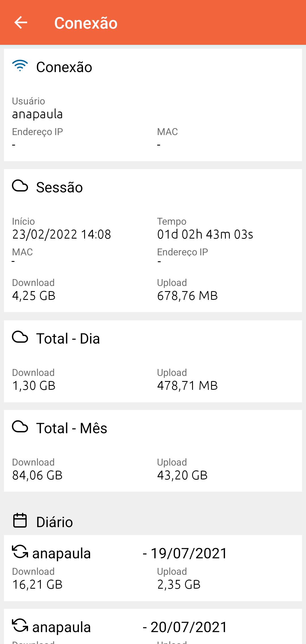
Task: Tap the Conexão title in header bar
Action: (x=86, y=23)
